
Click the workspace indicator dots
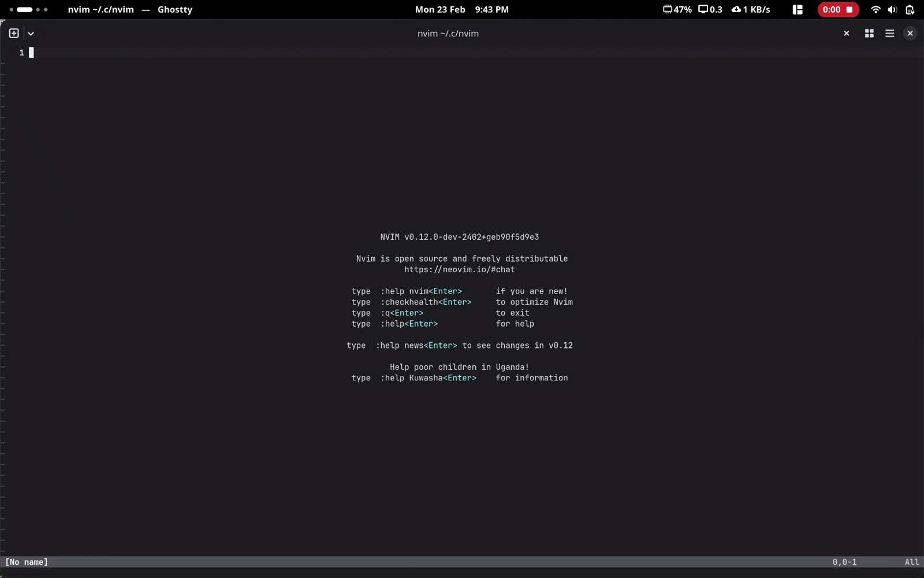[x=29, y=10]
